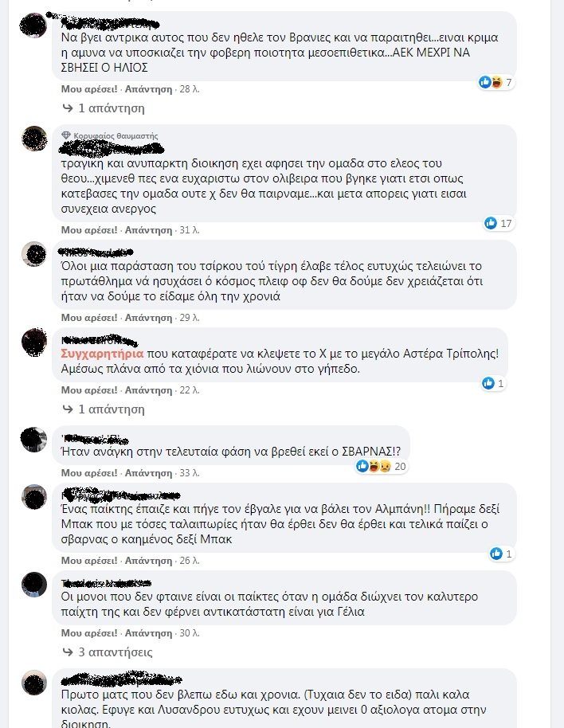This screenshot has height=728, width=564.
Task: Open the avatar of the ΣΒΑΡΝΑΣ commenter
Action: click(x=34, y=439)
